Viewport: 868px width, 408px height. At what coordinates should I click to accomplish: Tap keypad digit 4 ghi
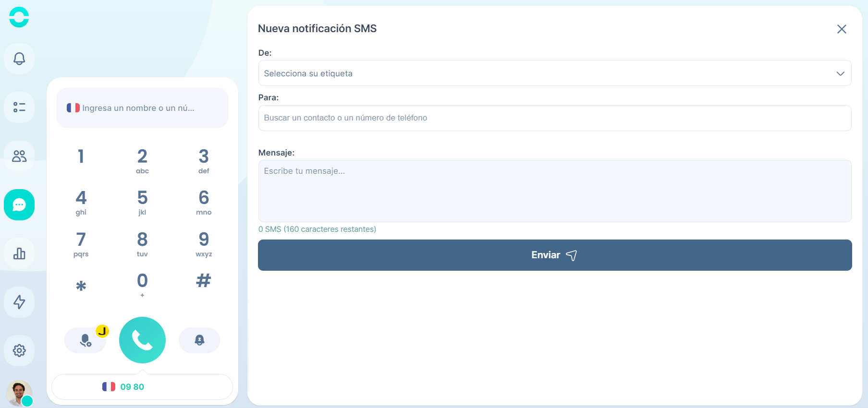81,202
